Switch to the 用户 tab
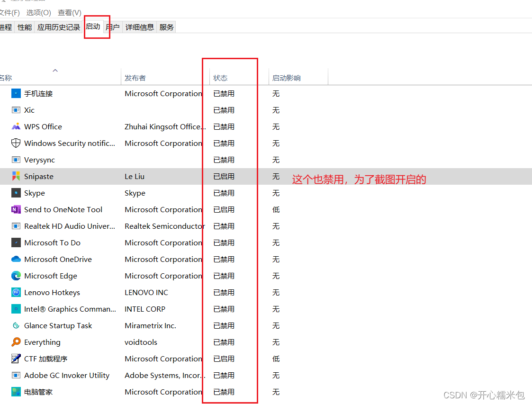Screen dimensions: 532x404 (113, 27)
